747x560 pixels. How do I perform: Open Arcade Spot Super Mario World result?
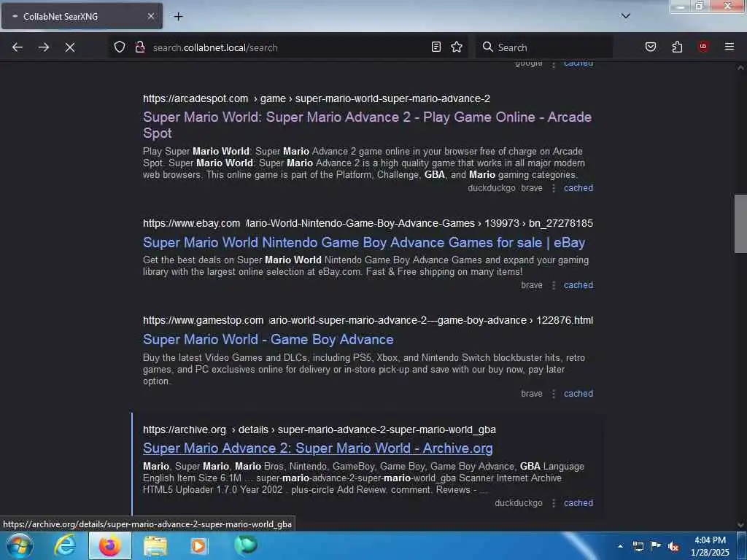[x=368, y=125]
